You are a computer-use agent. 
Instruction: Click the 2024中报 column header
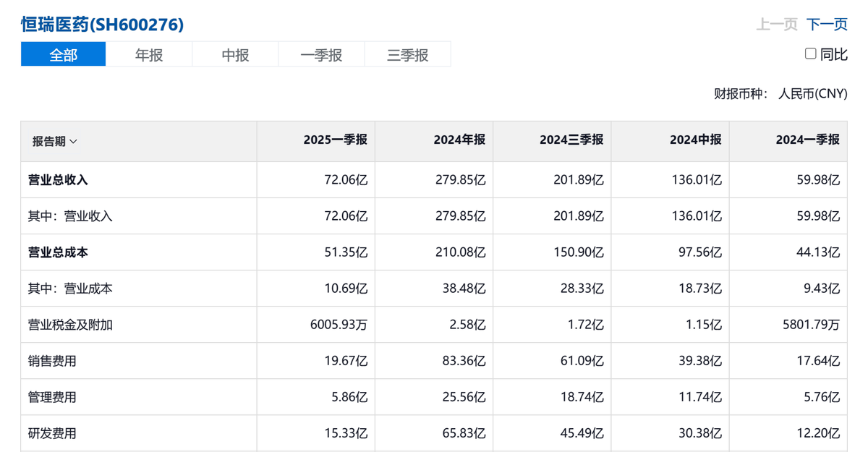(695, 140)
